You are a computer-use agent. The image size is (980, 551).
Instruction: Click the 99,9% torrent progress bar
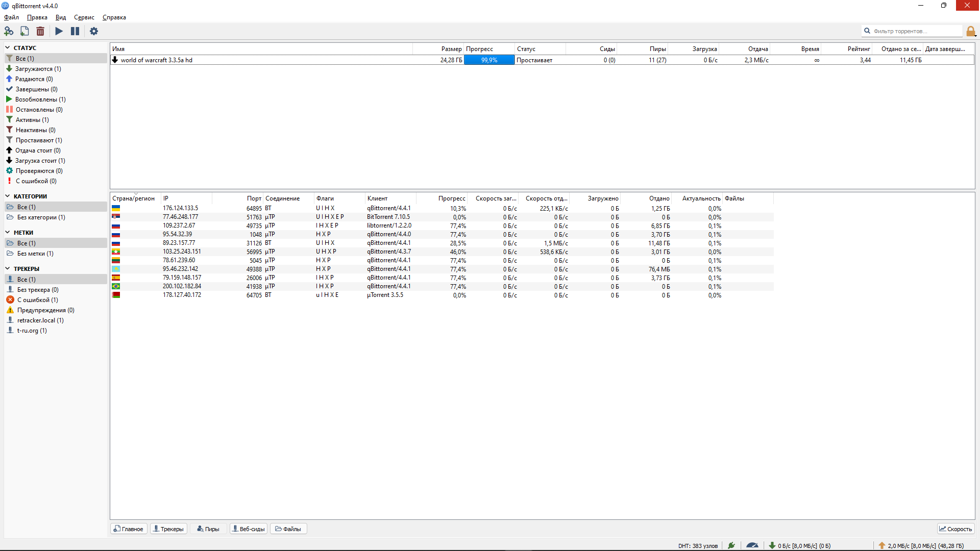tap(489, 60)
